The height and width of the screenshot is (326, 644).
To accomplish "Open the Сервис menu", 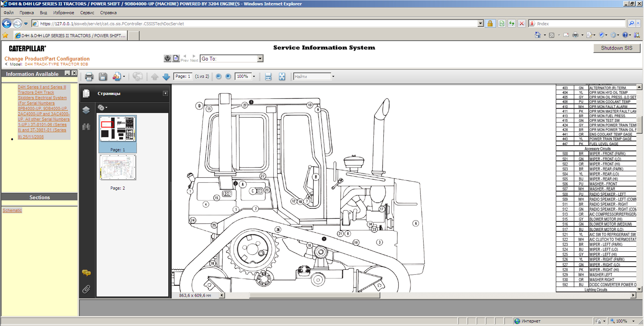I will click(87, 13).
